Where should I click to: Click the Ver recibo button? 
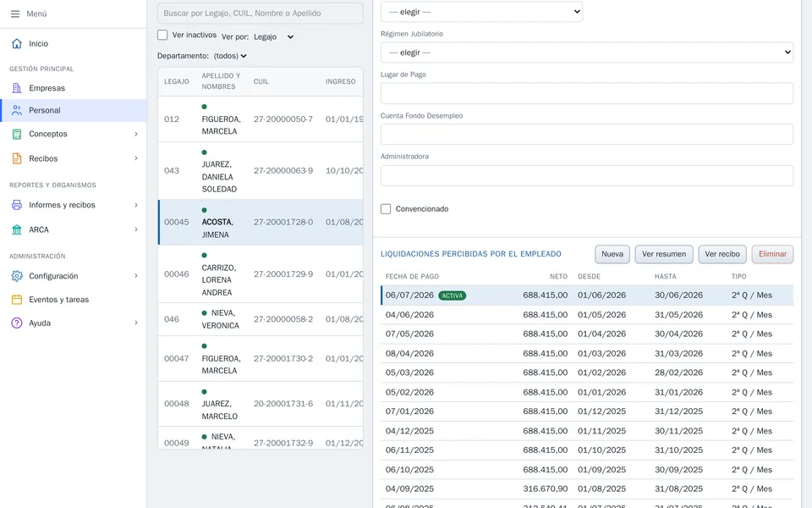pos(722,254)
